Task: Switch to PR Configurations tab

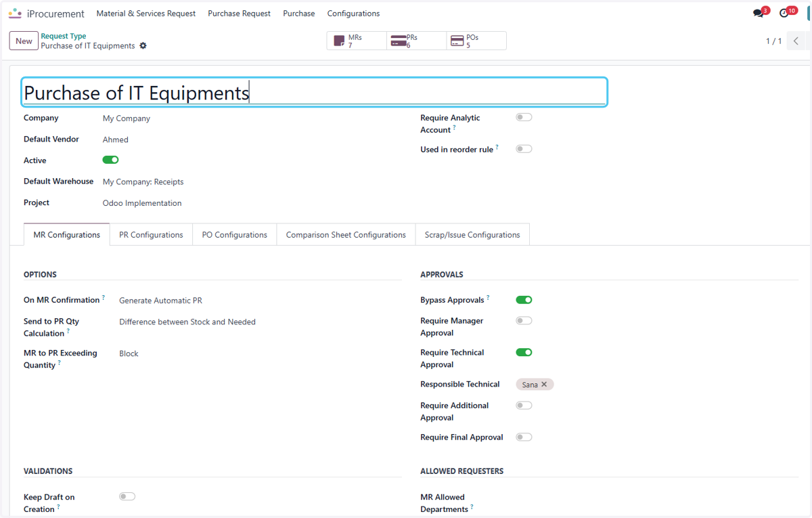Action: [151, 235]
